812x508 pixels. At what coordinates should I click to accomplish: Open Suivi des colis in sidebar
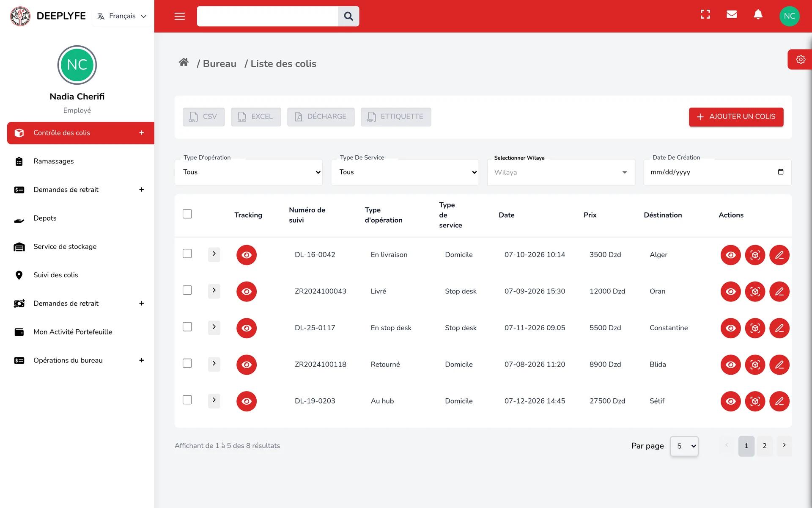pyautogui.click(x=80, y=275)
